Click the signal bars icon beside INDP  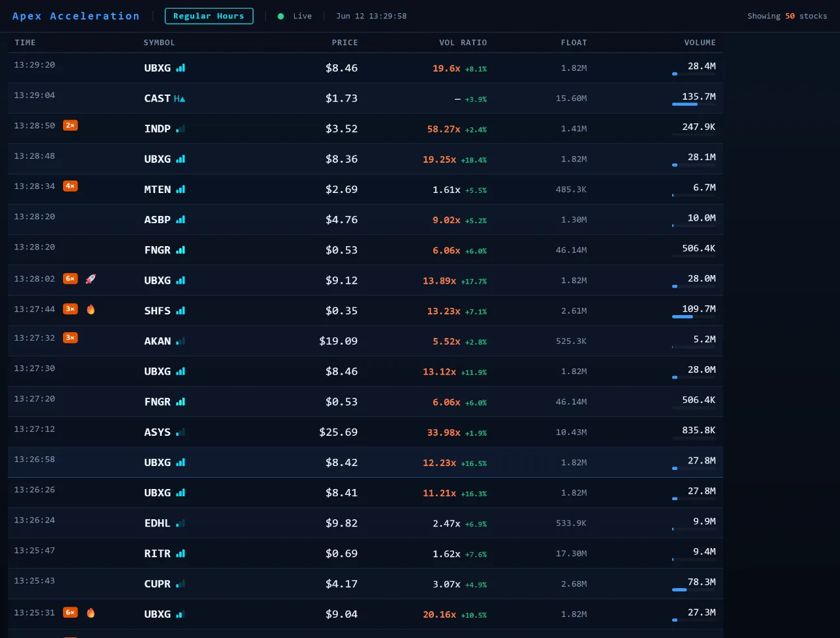pos(180,129)
